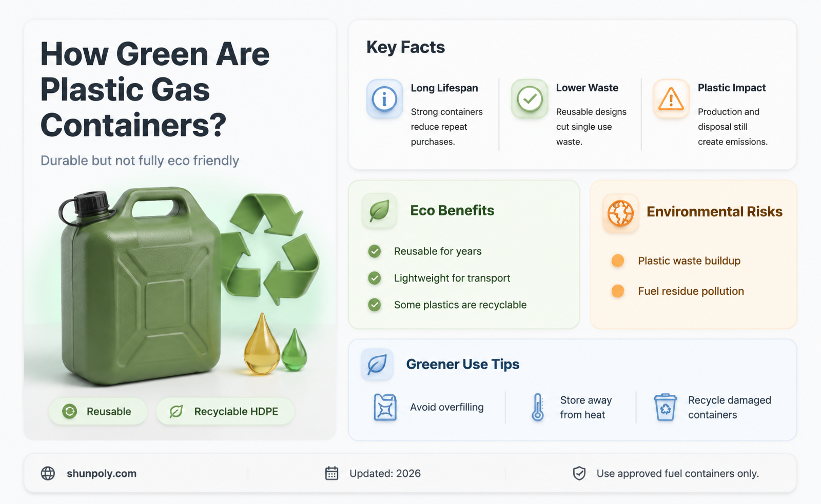Click the green checkmark icon beside Lower Waste
This screenshot has width=821, height=504.
point(530,98)
